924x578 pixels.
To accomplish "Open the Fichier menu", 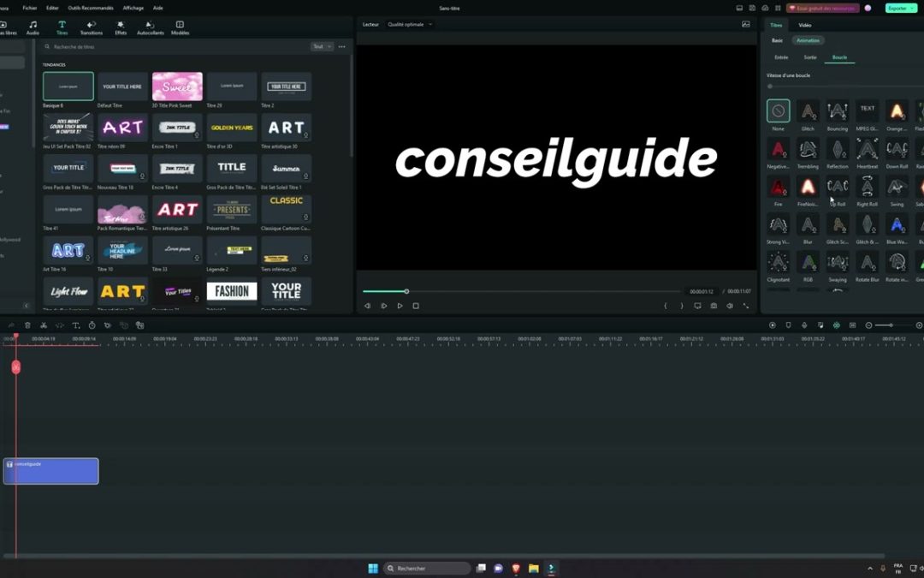I will tap(29, 9).
